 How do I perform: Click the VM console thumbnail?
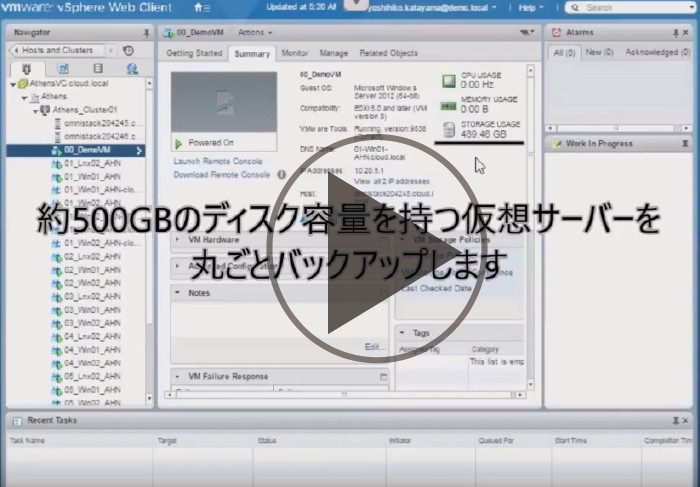[x=224, y=102]
